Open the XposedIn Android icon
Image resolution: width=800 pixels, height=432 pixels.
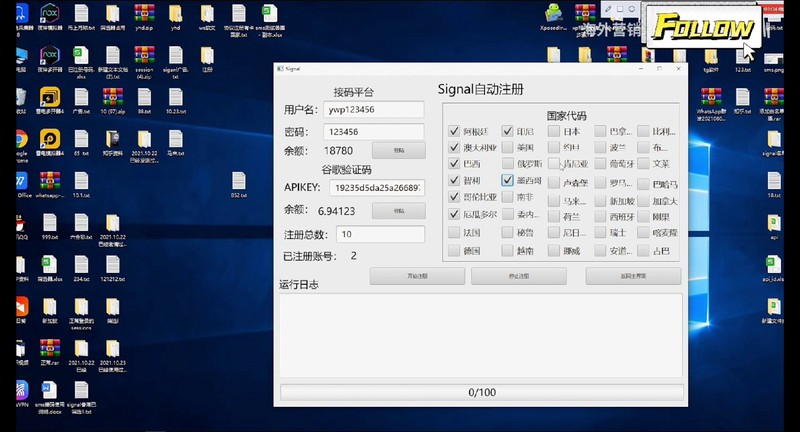click(x=554, y=17)
